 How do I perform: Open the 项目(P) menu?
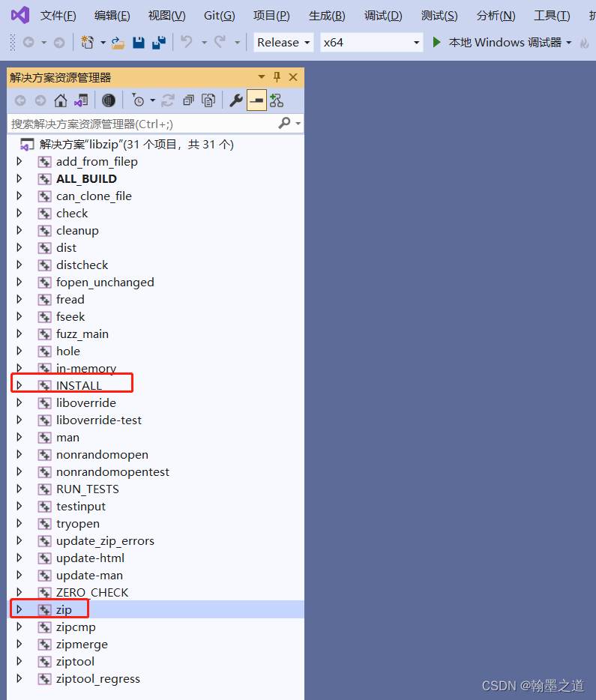271,16
